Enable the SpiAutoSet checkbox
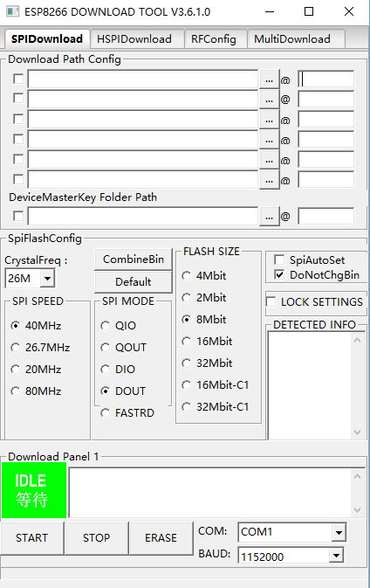The height and width of the screenshot is (588, 370). pyautogui.click(x=279, y=259)
